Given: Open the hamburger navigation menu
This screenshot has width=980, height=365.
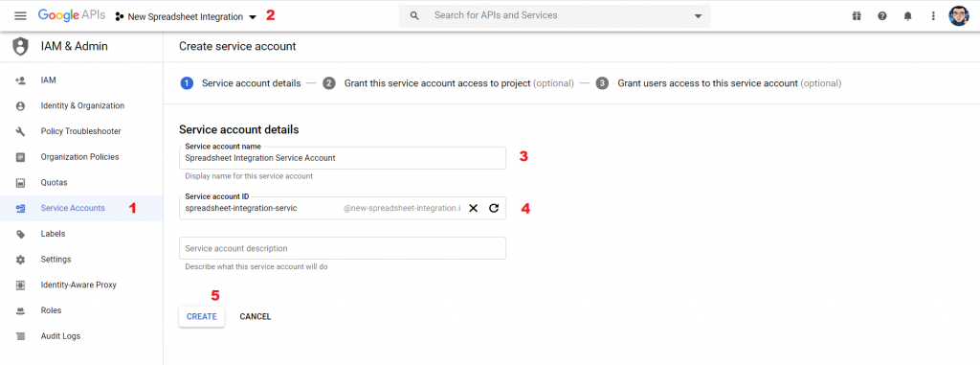Looking at the screenshot, I should click(21, 16).
